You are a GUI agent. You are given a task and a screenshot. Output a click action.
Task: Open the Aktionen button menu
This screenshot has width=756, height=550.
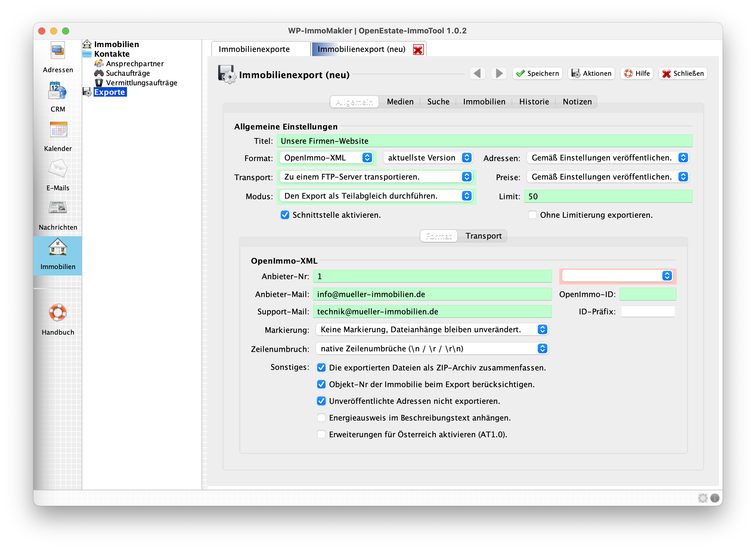tap(591, 73)
